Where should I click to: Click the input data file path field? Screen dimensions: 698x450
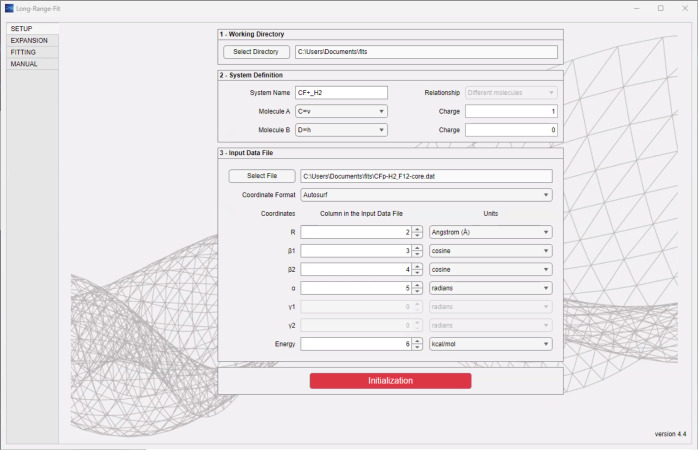click(x=426, y=176)
